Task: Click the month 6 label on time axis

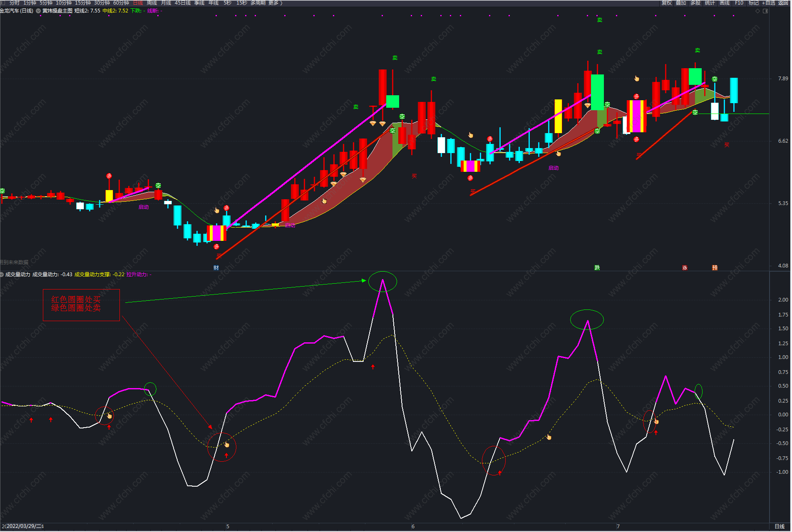Action: pos(413,527)
